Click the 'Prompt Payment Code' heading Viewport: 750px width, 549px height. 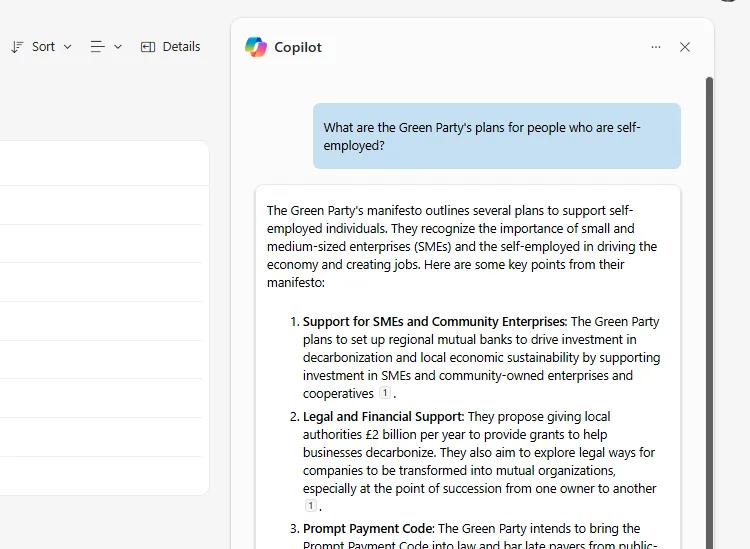pyautogui.click(x=368, y=529)
